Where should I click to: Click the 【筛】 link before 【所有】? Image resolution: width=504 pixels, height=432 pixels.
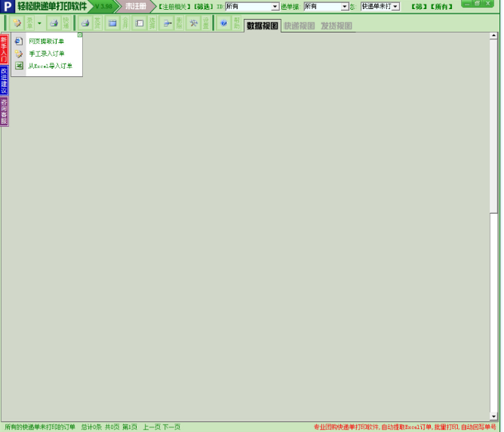[x=419, y=7]
